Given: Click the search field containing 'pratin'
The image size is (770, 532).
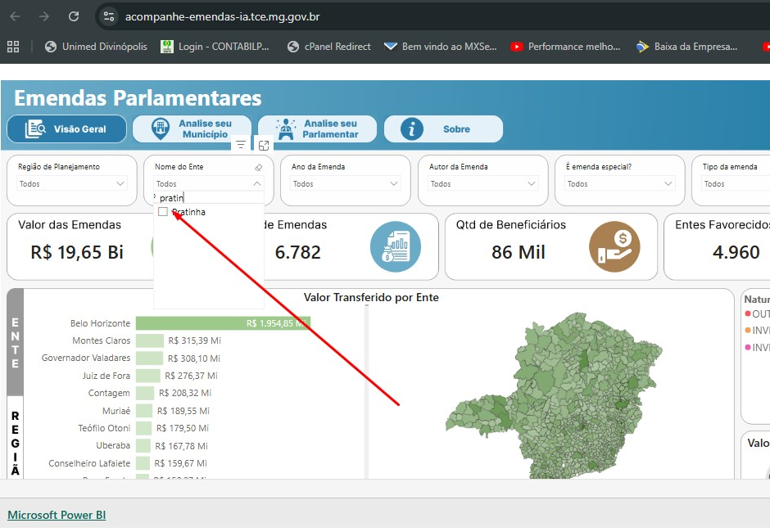Looking at the screenshot, I should tap(209, 198).
